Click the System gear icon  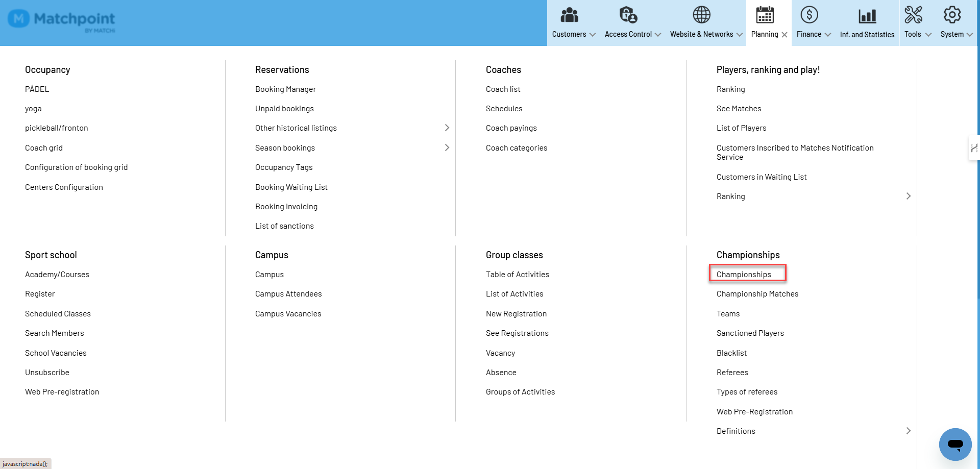click(952, 15)
